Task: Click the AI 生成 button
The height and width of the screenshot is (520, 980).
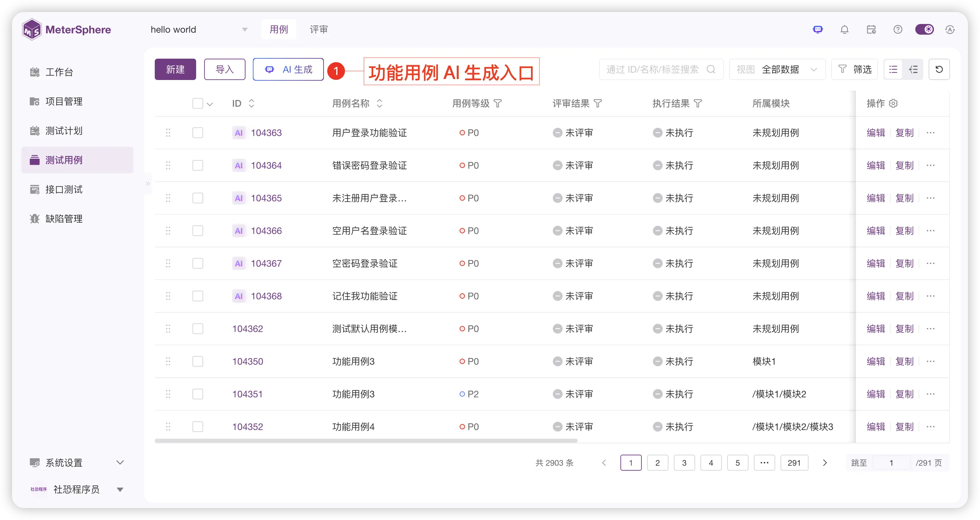Action: [x=288, y=69]
